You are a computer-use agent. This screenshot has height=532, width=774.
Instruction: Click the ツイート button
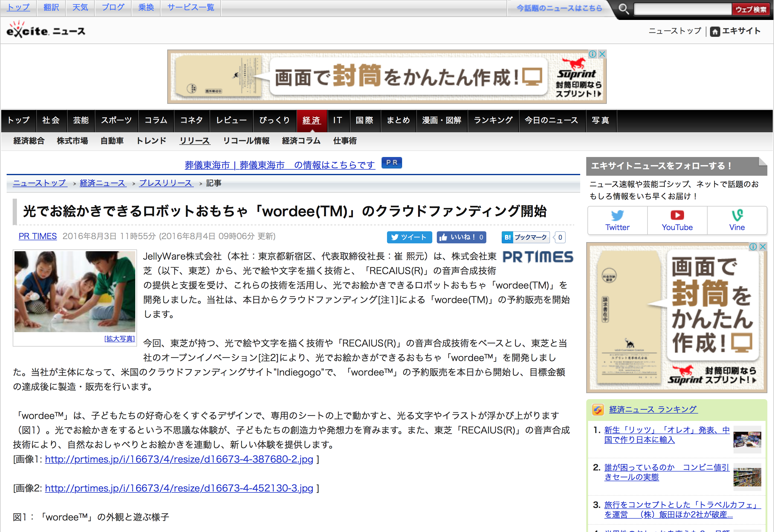[x=409, y=237]
